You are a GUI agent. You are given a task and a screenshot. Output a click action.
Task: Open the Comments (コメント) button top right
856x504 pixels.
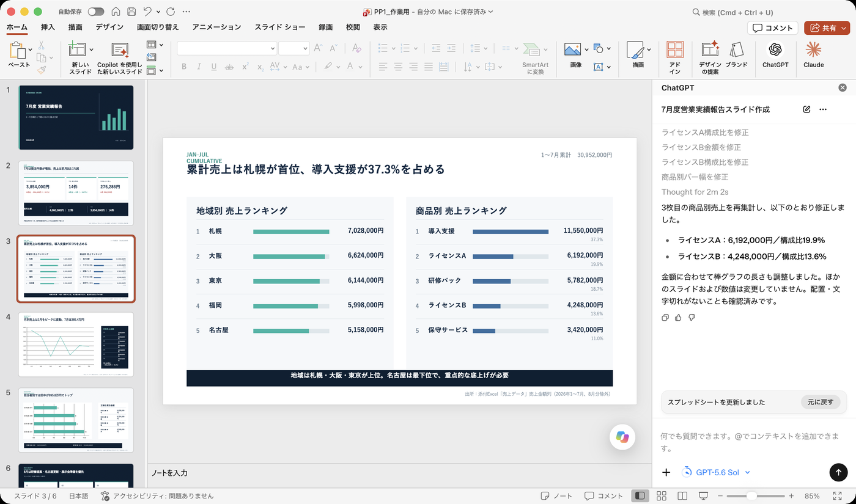(x=773, y=28)
